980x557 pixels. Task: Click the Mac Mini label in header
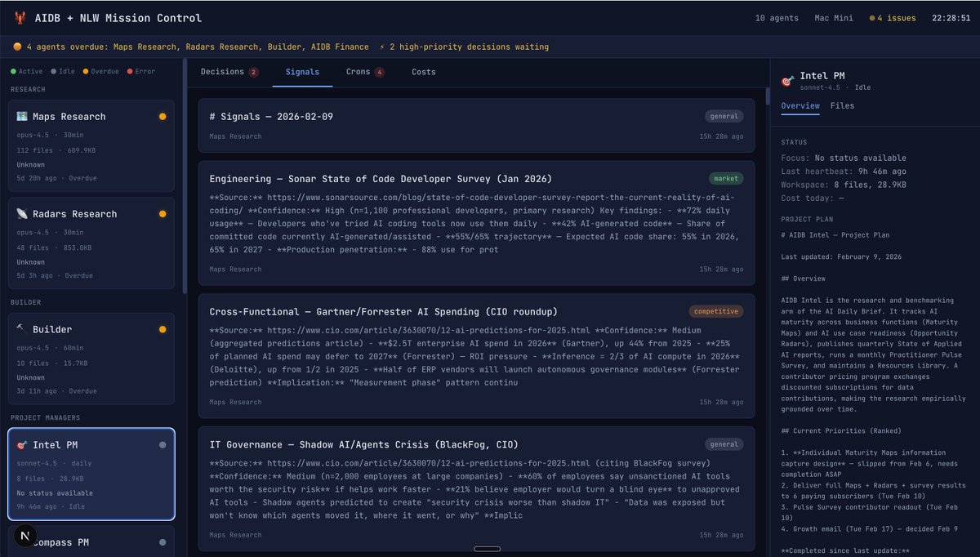[x=834, y=18]
